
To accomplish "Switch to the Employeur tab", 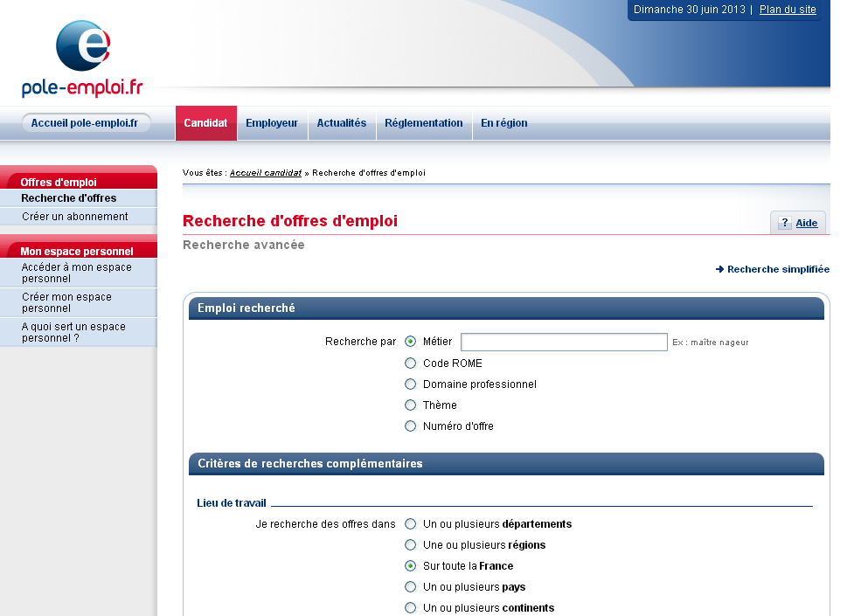I will 272,123.
